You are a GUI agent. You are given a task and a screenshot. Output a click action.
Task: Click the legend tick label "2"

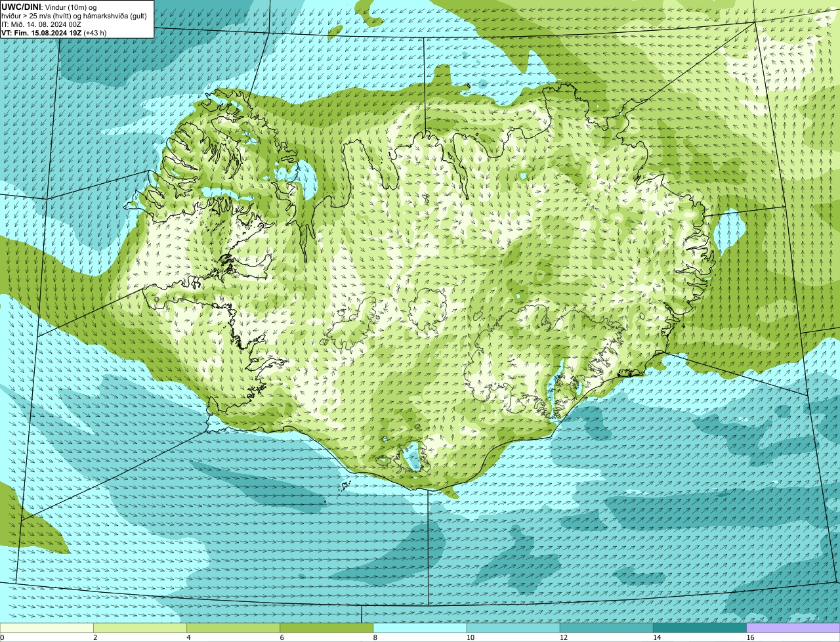pos(95,637)
